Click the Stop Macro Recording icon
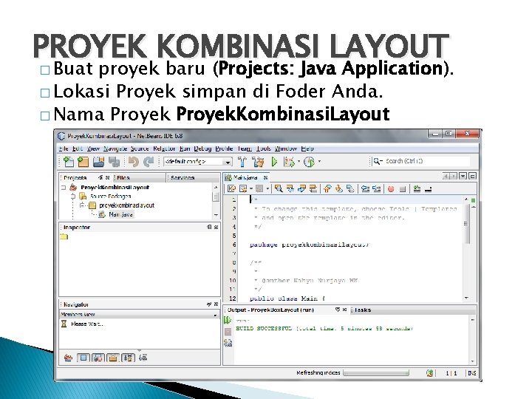The image size is (532, 399). pos(403,189)
